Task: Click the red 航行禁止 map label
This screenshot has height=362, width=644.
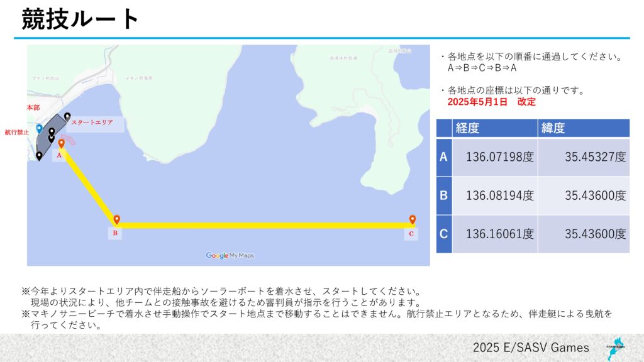Action: coord(17,132)
